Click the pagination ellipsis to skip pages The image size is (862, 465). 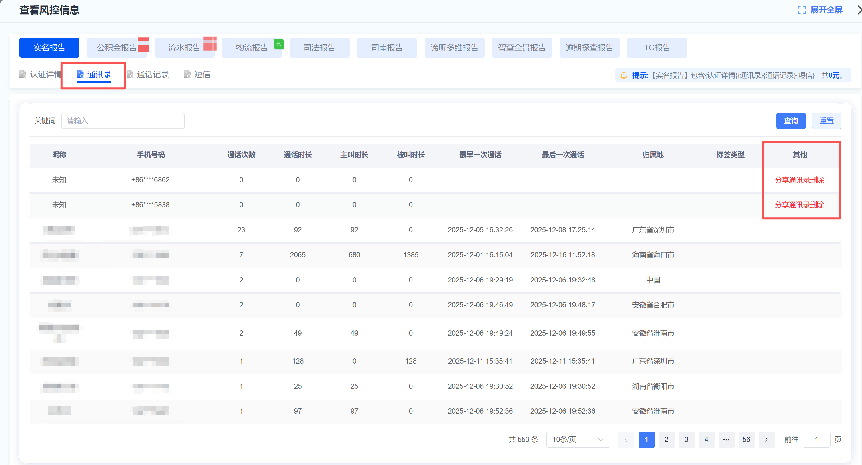point(726,439)
